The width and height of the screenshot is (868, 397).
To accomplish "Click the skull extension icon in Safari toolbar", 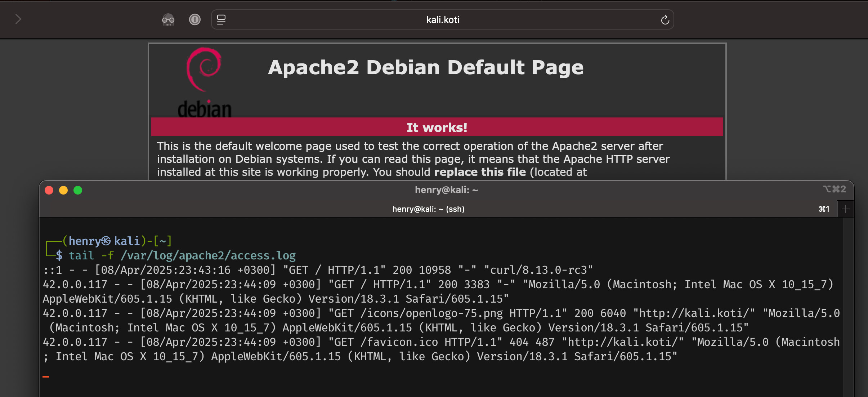I will click(x=169, y=19).
